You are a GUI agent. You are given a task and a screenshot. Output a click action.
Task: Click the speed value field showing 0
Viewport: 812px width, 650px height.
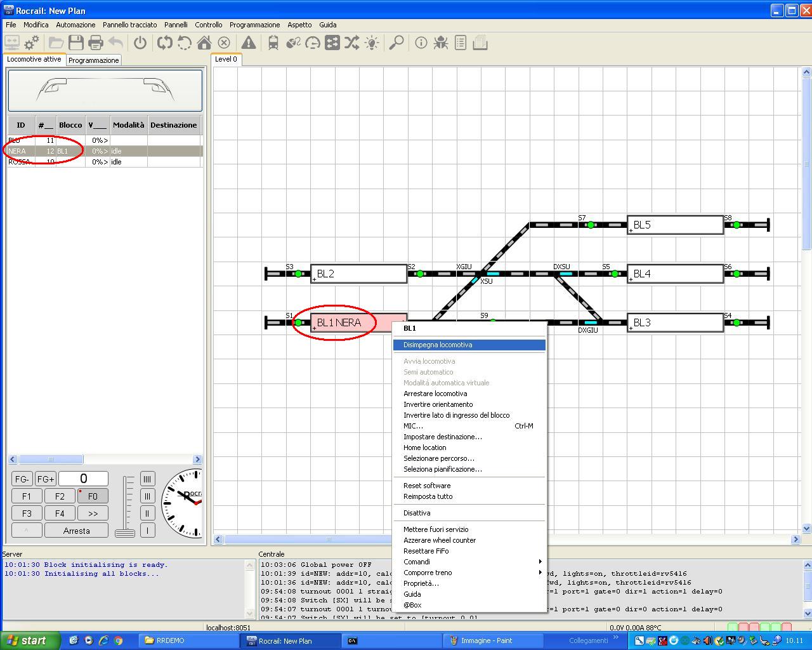83,479
